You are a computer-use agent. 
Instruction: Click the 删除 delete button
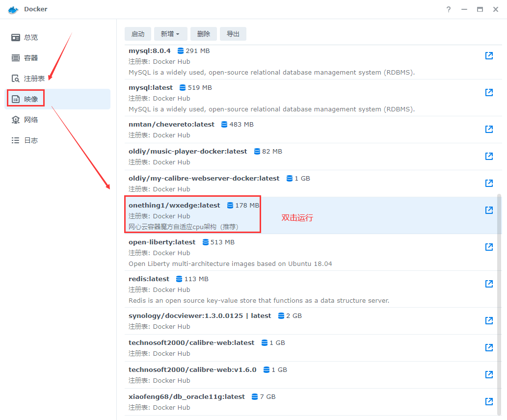203,34
